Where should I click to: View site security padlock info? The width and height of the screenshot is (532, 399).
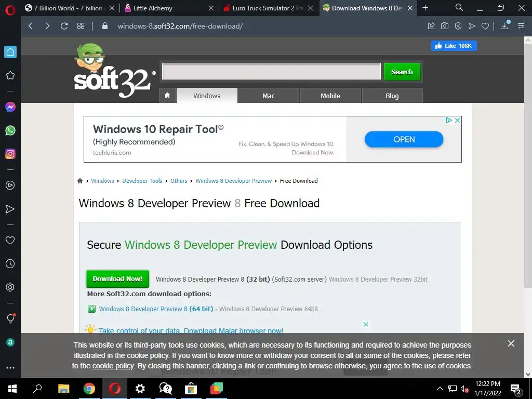click(x=105, y=26)
